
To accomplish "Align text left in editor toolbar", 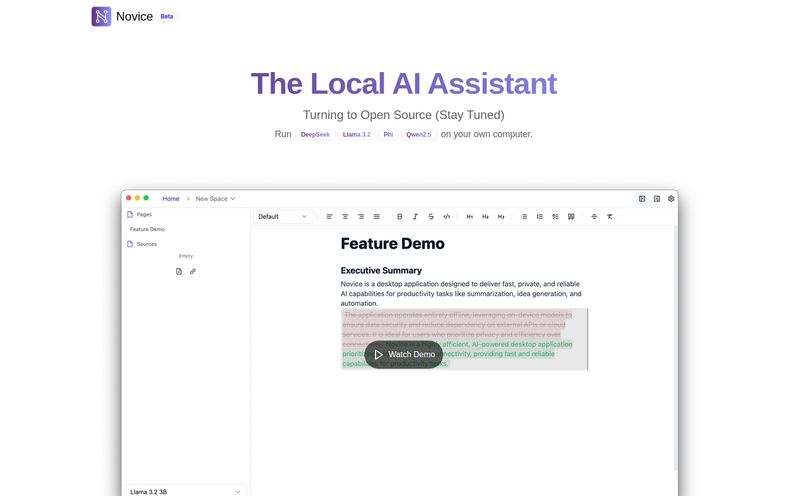I will [330, 216].
